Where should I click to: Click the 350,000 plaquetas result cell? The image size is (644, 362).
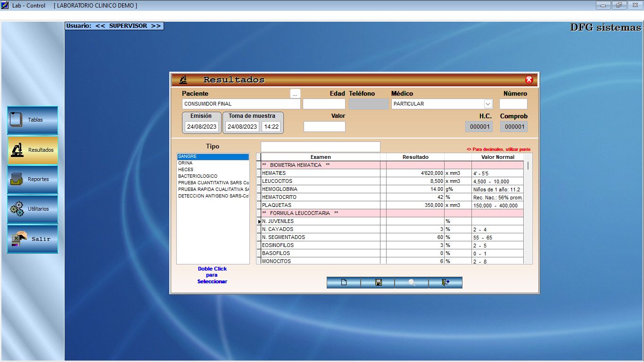[x=415, y=206]
